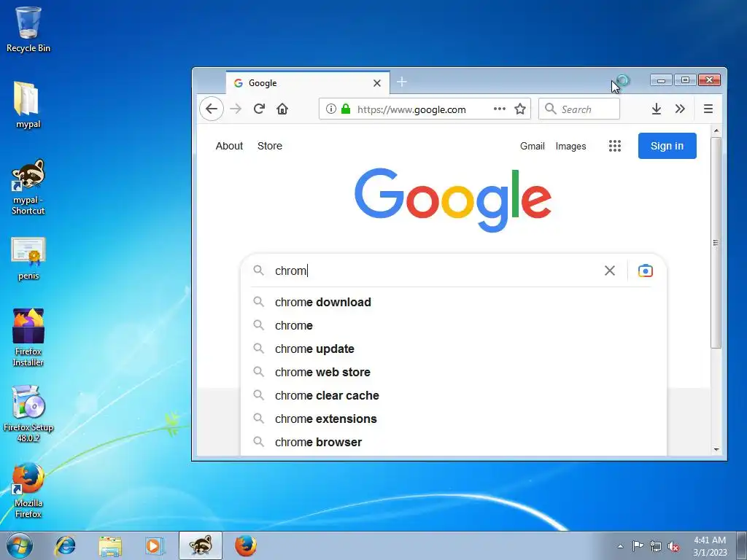Click the page scrollbar down arrow
747x560 pixels.
click(x=716, y=449)
